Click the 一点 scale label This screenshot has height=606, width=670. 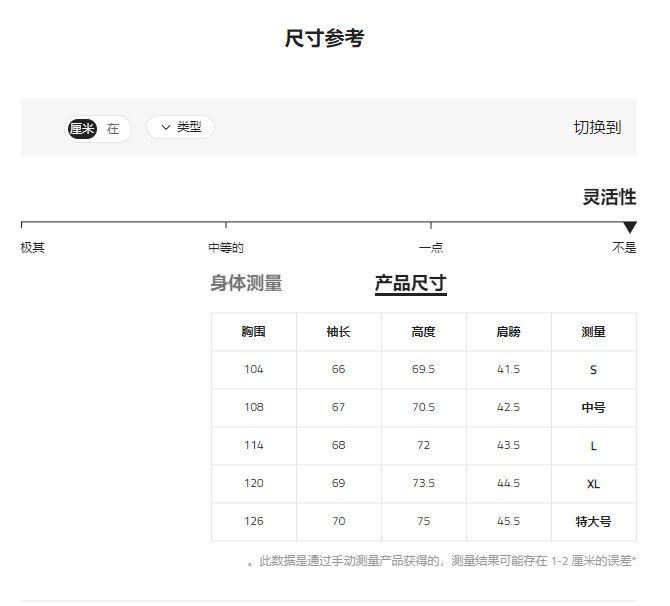(x=431, y=247)
